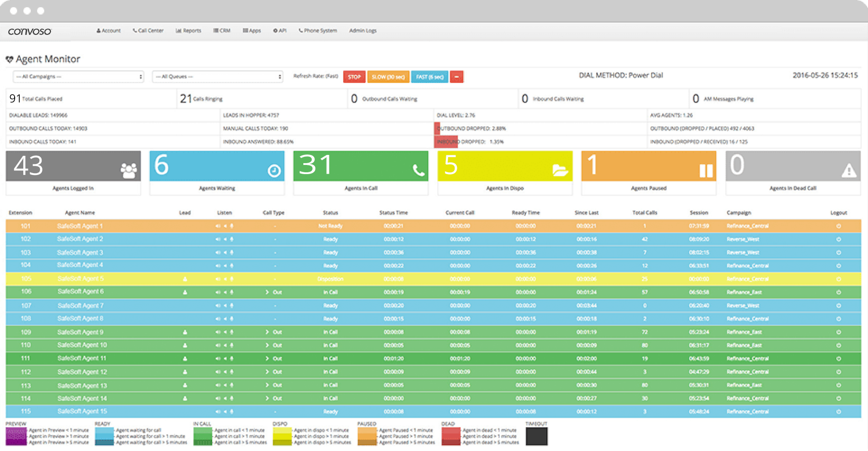Screen dimensions: 868x451
Task: Click the microphone icon in SafeSoft Agent 3 row
Action: point(232,252)
